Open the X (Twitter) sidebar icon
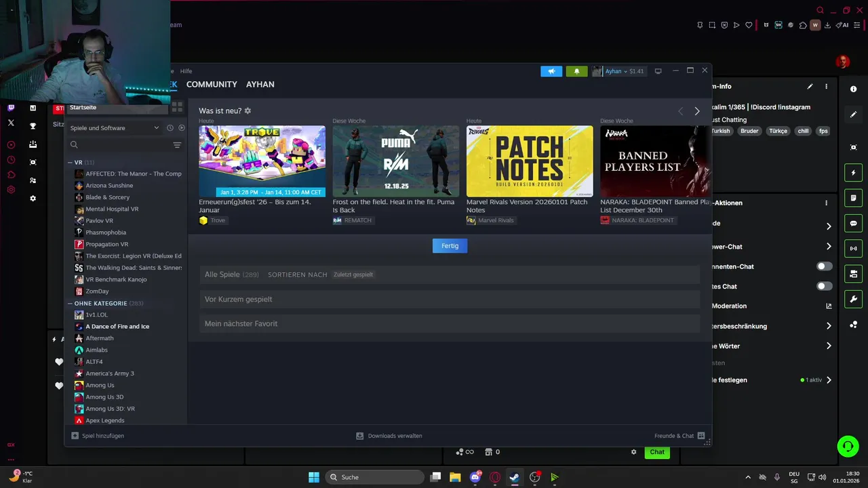Viewport: 868px width, 488px height. tap(11, 123)
